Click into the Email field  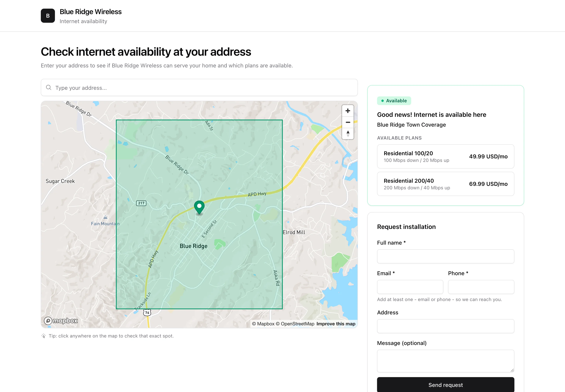[x=410, y=287]
